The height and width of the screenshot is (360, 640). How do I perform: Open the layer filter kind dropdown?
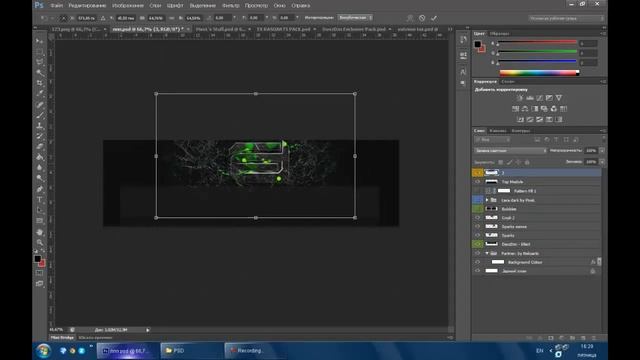click(x=492, y=140)
